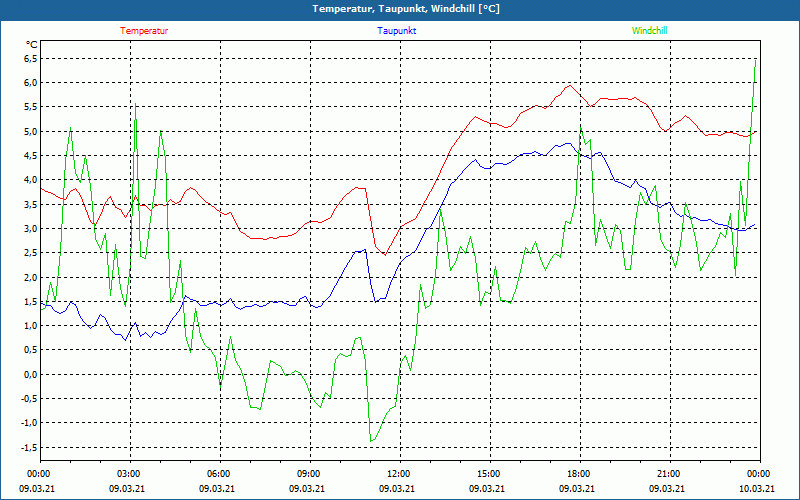800x500 pixels.
Task: Click the 5,5 value on the y-axis
Action: pos(31,107)
